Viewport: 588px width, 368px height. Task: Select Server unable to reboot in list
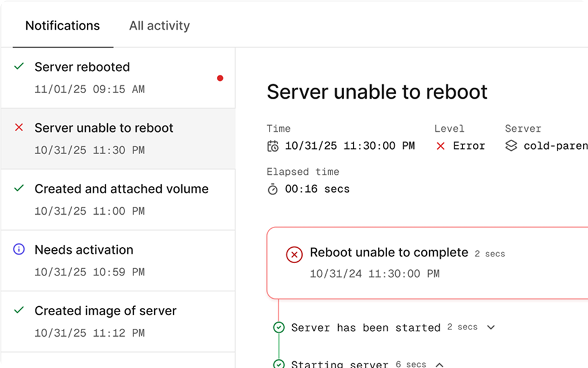(x=118, y=139)
